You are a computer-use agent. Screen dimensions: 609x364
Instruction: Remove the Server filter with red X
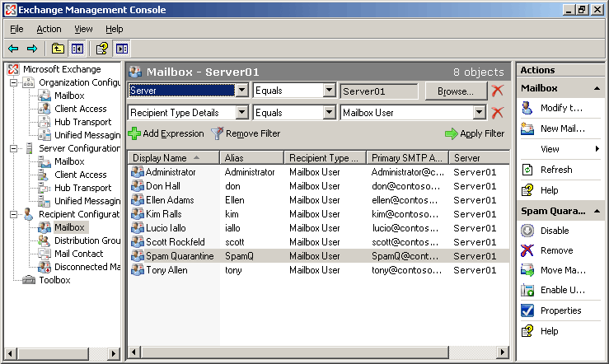(497, 91)
